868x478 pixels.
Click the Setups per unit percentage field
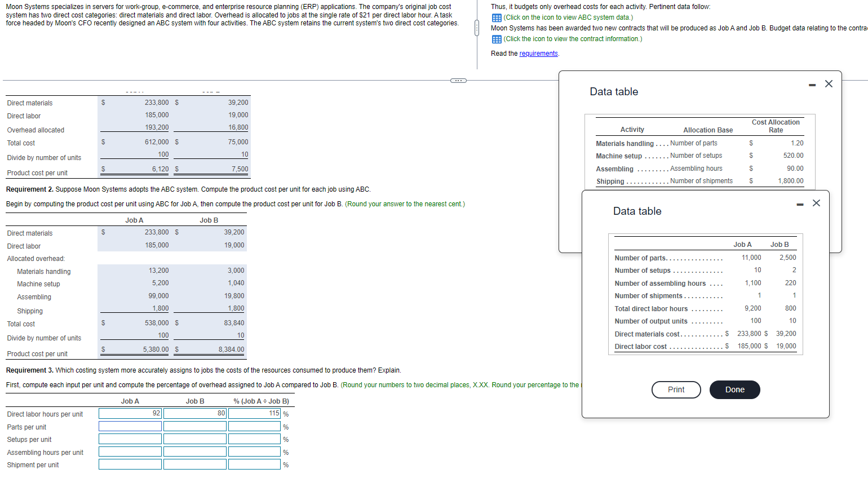pyautogui.click(x=254, y=439)
